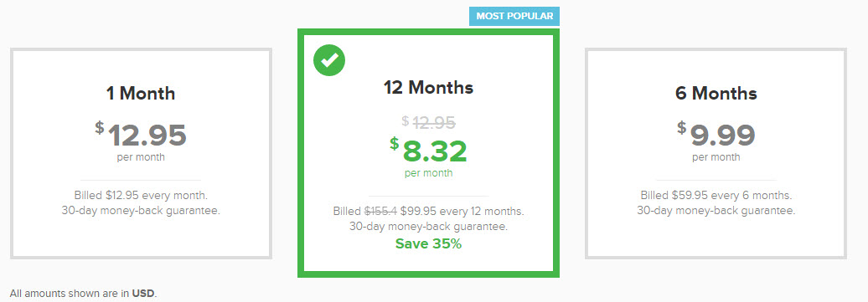The width and height of the screenshot is (868, 302).
Task: Select the 12 Months plan card
Action: click(428, 153)
